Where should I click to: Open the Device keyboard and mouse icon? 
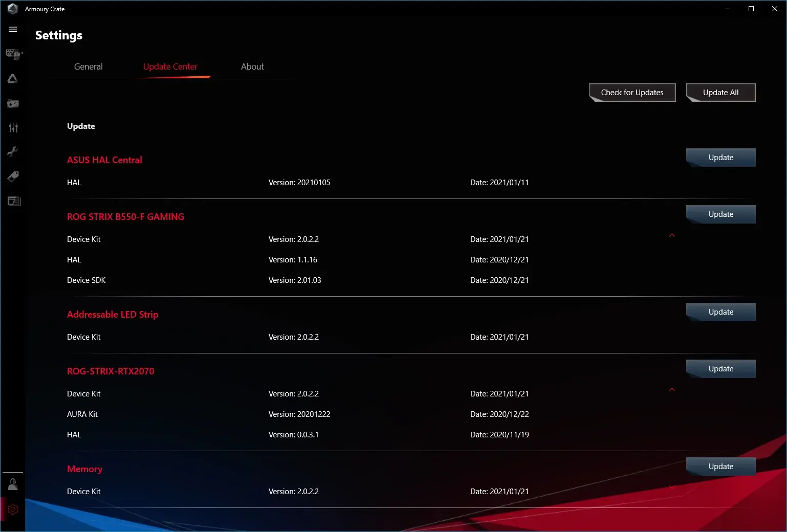13,54
